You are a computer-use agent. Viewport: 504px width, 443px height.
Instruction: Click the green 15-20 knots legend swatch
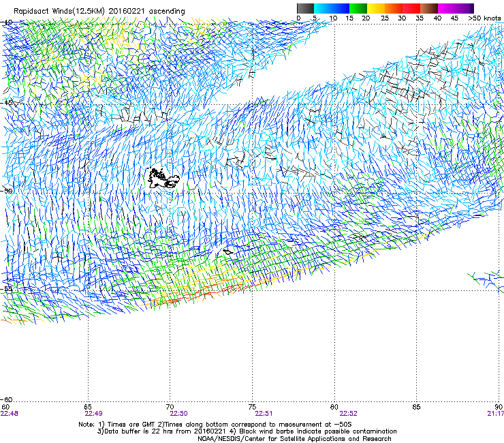click(x=358, y=8)
